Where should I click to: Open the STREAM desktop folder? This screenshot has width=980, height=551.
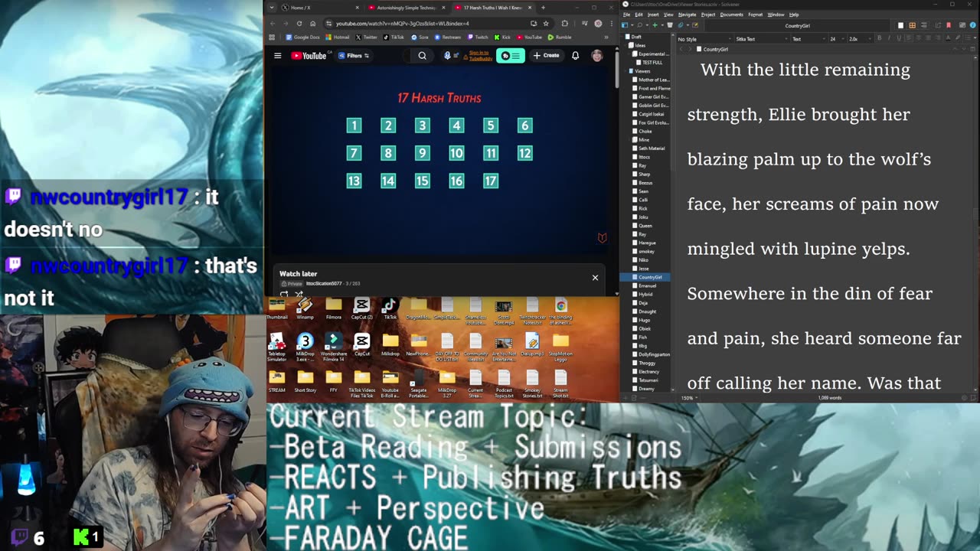click(x=276, y=381)
